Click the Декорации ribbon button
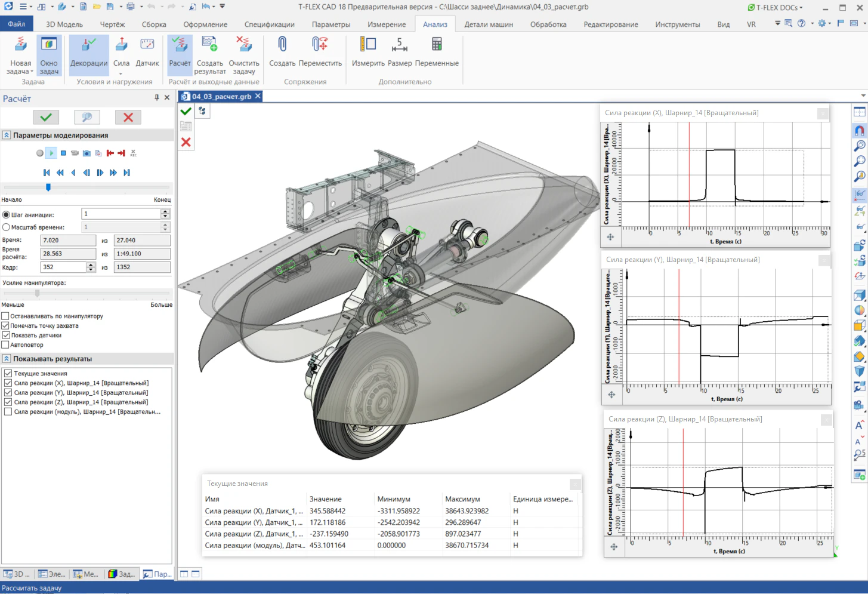The image size is (868, 594). pos(89,53)
